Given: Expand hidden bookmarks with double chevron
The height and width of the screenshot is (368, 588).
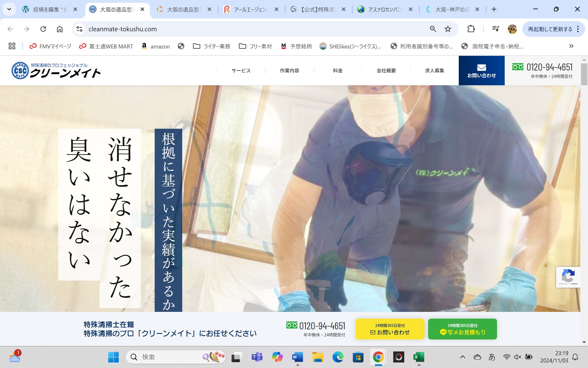Looking at the screenshot, I should pyautogui.click(x=571, y=46).
